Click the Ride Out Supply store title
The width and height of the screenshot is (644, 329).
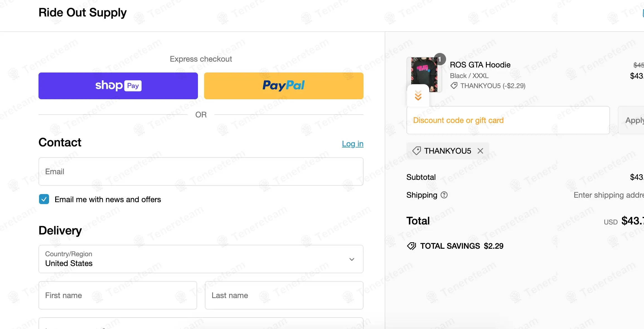83,13
